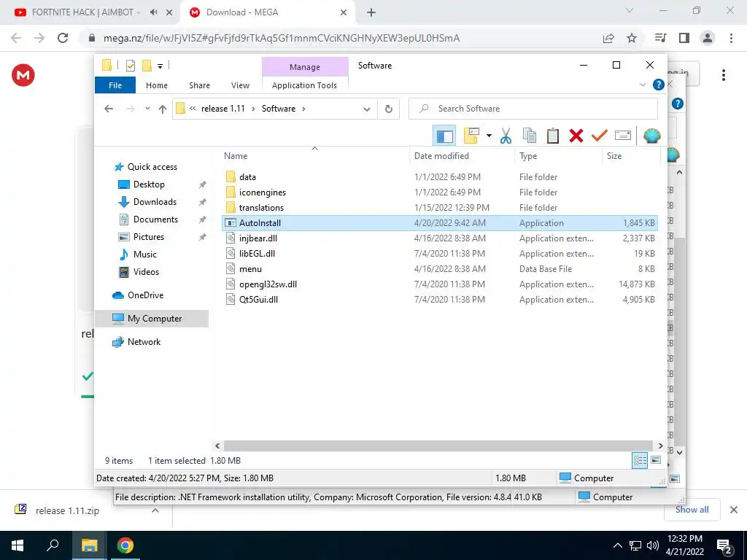The height and width of the screenshot is (560, 747).
Task: Open the File ribbon menu
Action: pyautogui.click(x=115, y=85)
